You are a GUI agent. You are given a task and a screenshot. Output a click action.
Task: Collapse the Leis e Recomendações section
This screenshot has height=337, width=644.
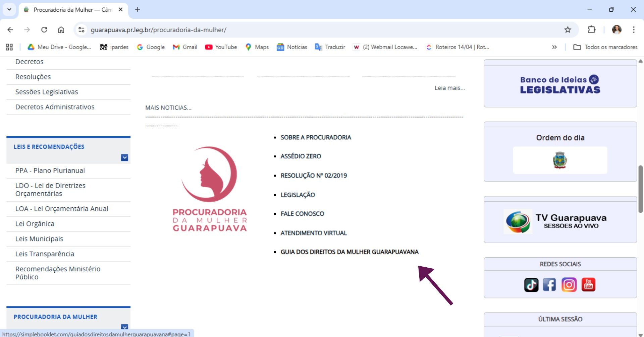coord(124,157)
